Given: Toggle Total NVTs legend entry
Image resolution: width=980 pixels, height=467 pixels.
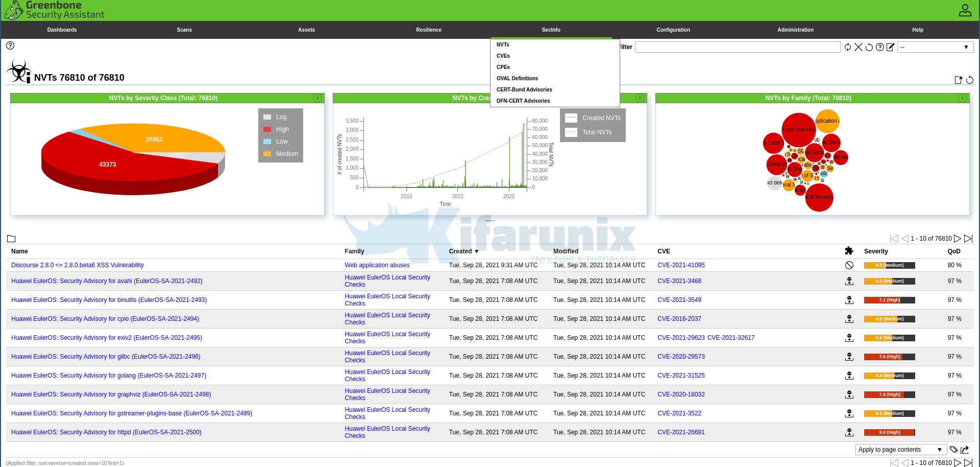Looking at the screenshot, I should [x=589, y=132].
